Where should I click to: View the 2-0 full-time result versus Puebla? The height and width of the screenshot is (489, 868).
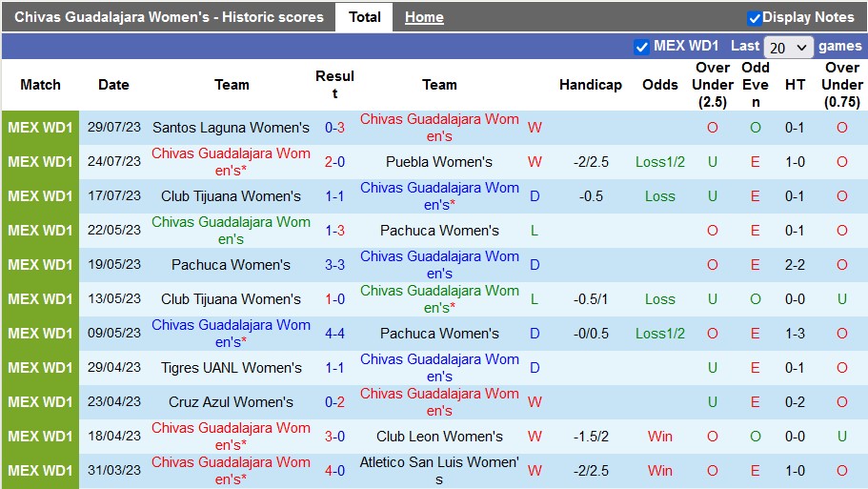point(334,162)
